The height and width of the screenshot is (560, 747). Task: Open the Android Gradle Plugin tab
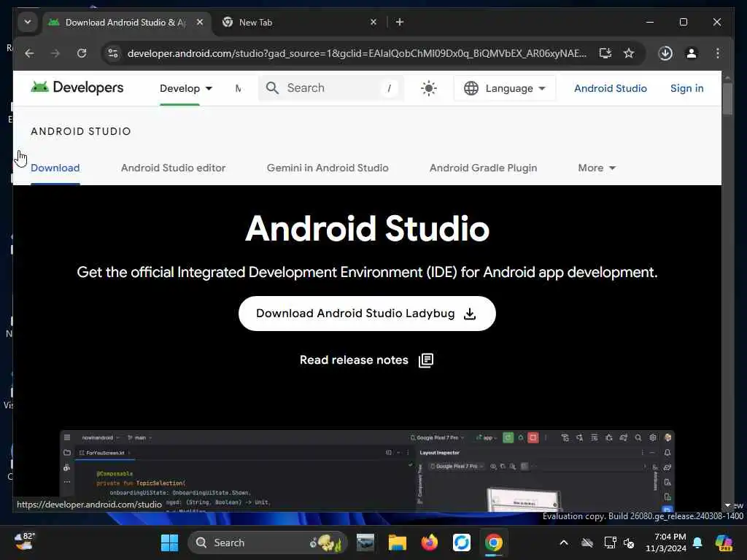pos(483,168)
